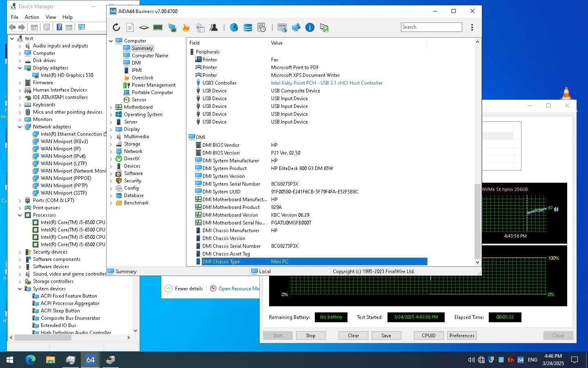
Task: Open the Help menu in Device Manager
Action: pyautogui.click(x=67, y=17)
